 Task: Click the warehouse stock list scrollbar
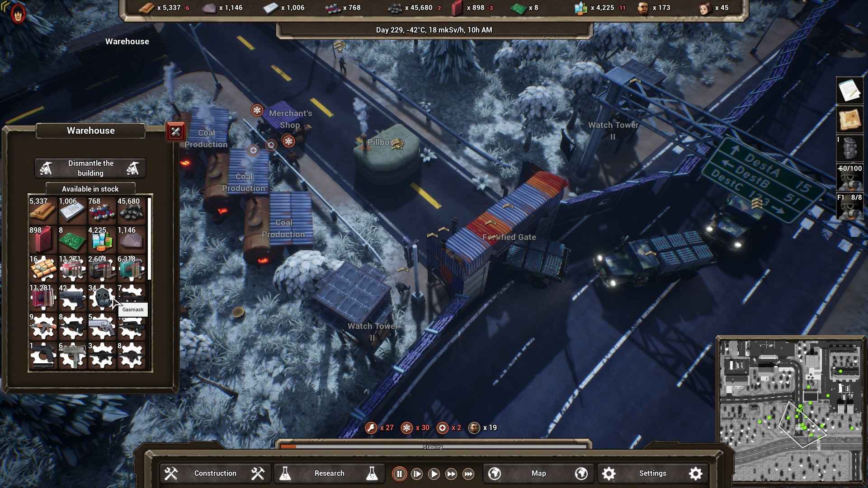coord(149,238)
